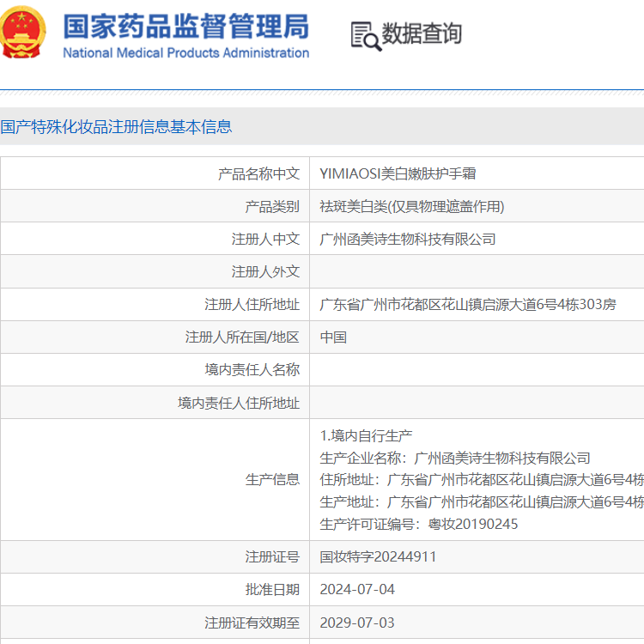
Task: Select category value 祛斑美白类(仅具物理遮盖作用)
Action: pyautogui.click(x=412, y=206)
